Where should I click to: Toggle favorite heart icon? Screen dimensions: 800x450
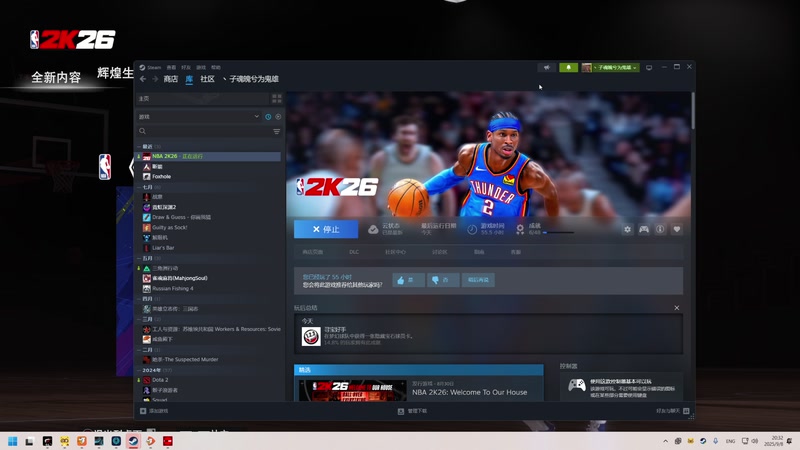pos(677,230)
